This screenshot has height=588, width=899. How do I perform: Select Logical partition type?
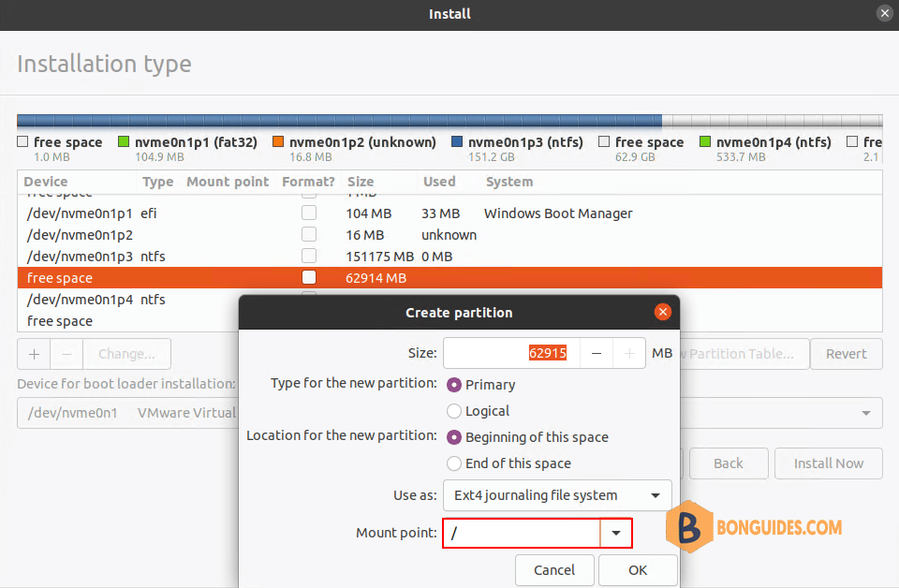[x=455, y=411]
